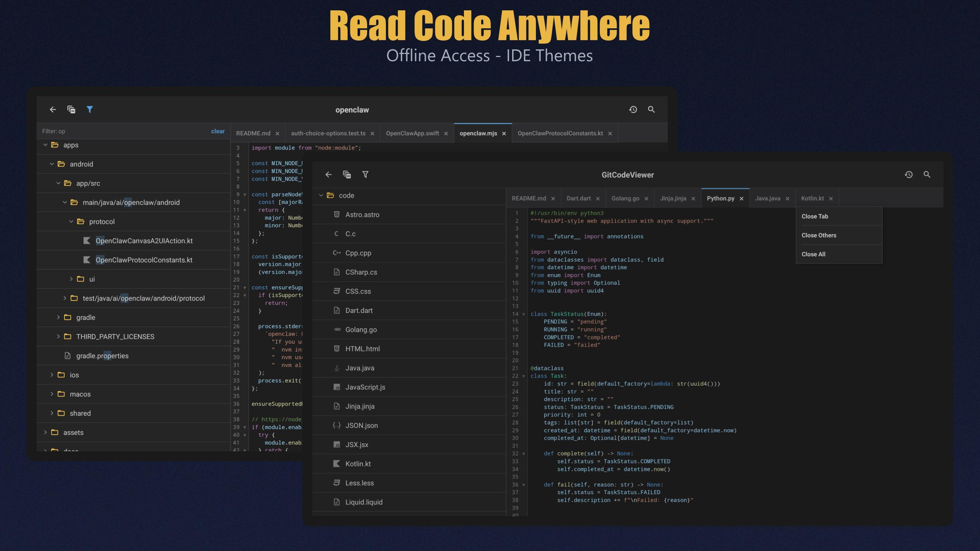The image size is (980, 551).
Task: Click the tab switcher icon in openclaw toolbar
Action: 71,109
